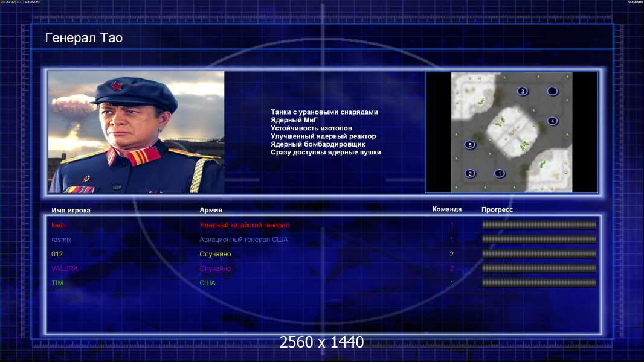Click the 'Генерал Тао' title

(84, 38)
